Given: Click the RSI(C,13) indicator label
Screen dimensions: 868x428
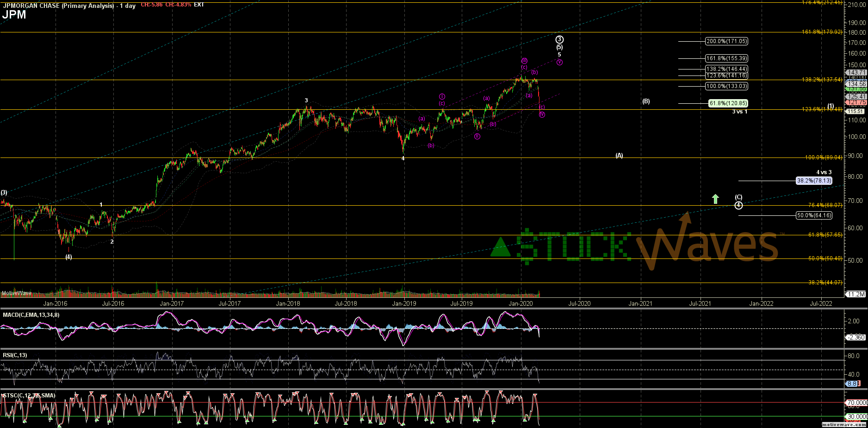Looking at the screenshot, I should 15,355.
